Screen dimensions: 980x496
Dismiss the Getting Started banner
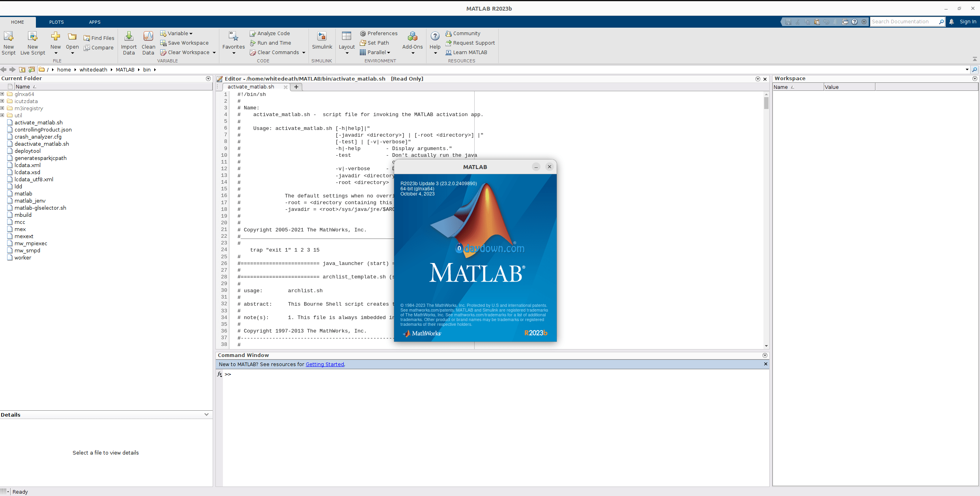765,364
